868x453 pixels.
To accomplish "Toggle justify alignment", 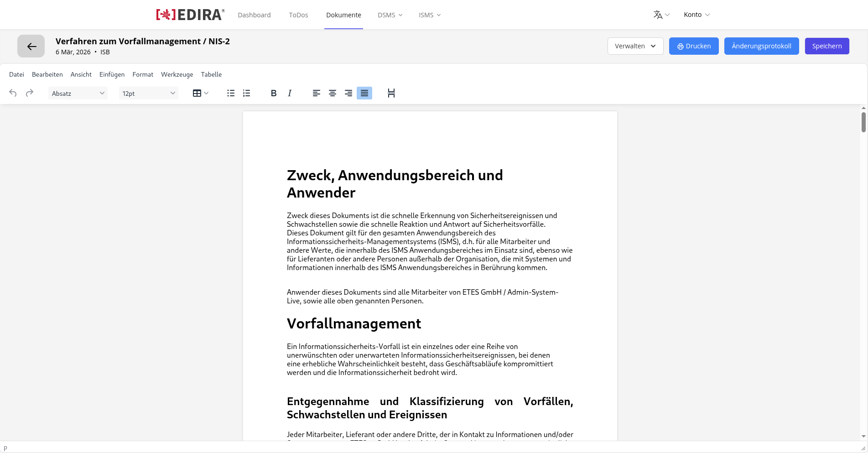I will tap(364, 93).
